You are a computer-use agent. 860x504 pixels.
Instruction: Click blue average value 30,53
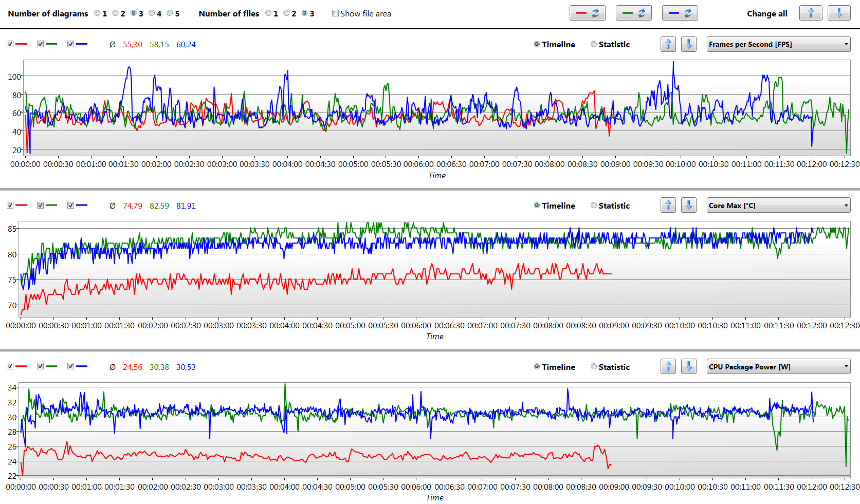tap(186, 367)
